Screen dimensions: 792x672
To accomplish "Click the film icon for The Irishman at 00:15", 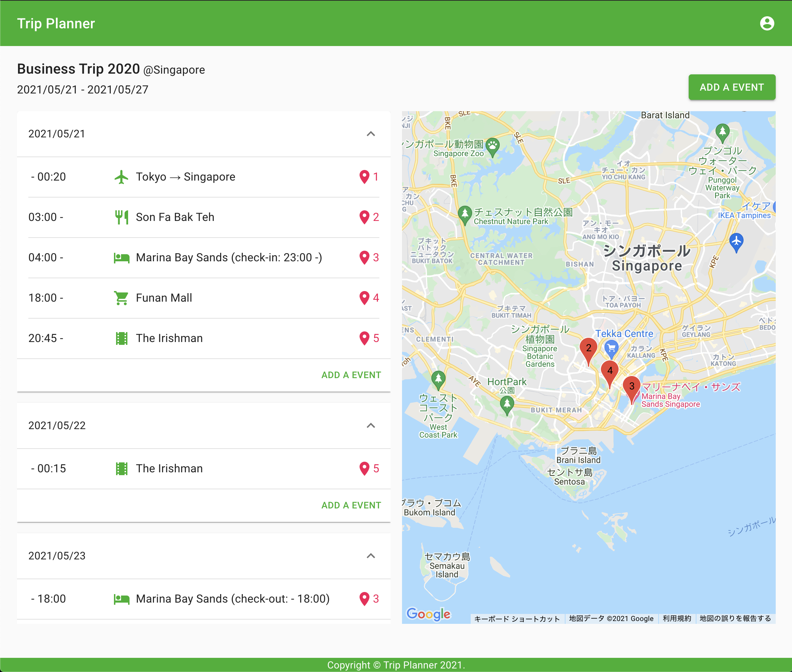I will pos(121,468).
